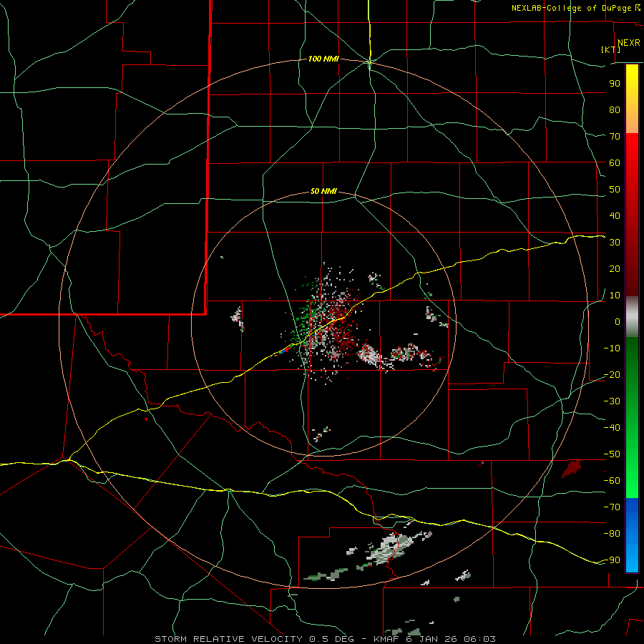Click the 80 value on the velocity scale

615,110
